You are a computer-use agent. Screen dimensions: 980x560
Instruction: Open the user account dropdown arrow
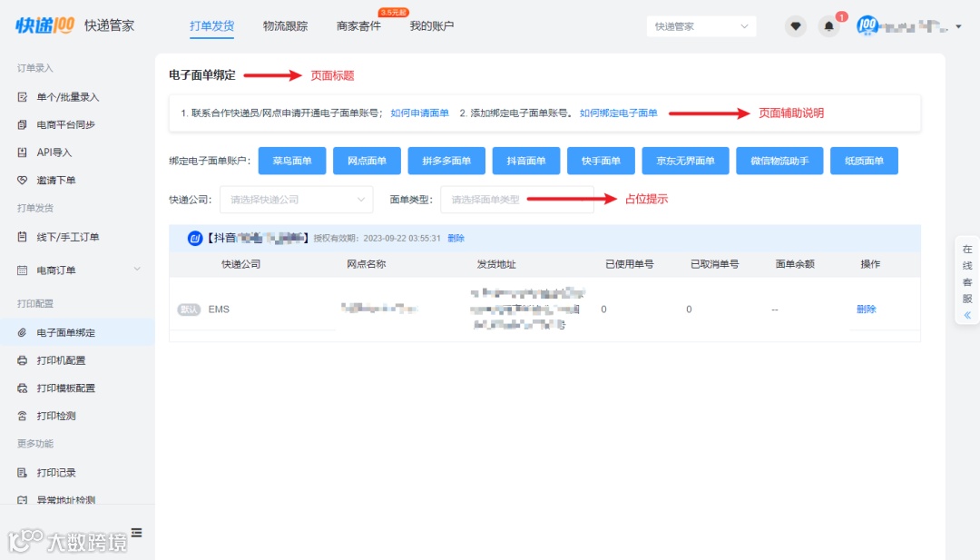(959, 26)
